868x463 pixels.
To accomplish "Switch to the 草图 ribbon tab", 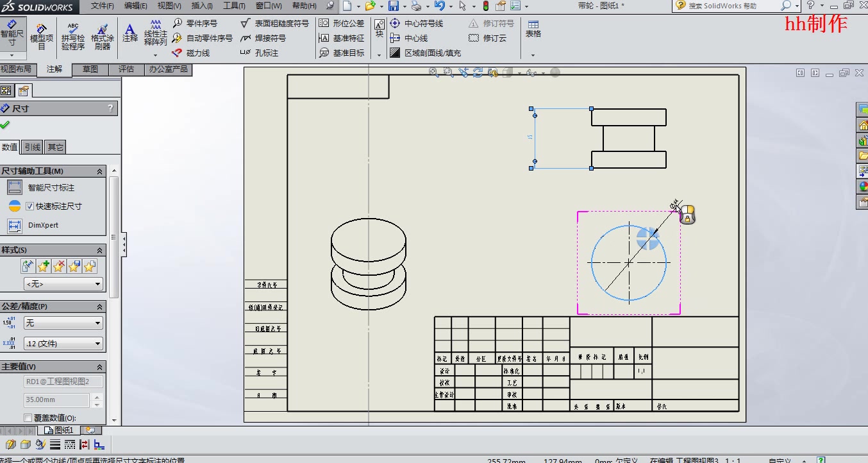I will (x=90, y=69).
